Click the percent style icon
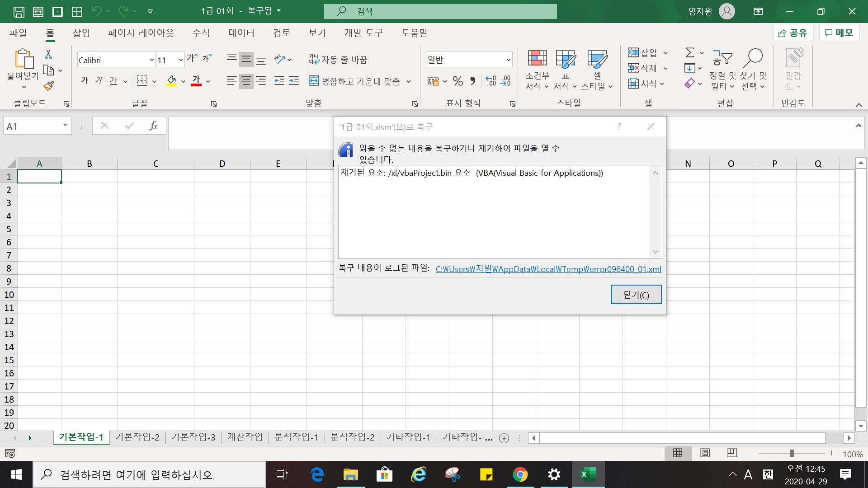The image size is (868, 488). (x=458, y=81)
